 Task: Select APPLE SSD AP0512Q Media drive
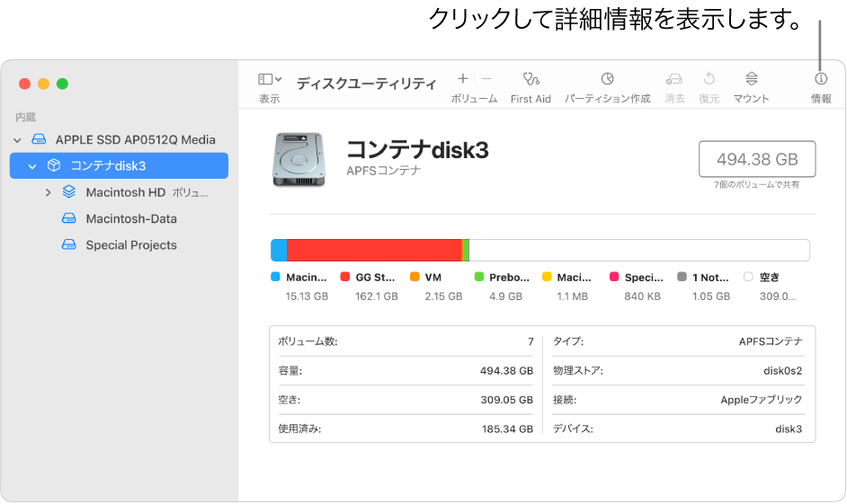[135, 140]
